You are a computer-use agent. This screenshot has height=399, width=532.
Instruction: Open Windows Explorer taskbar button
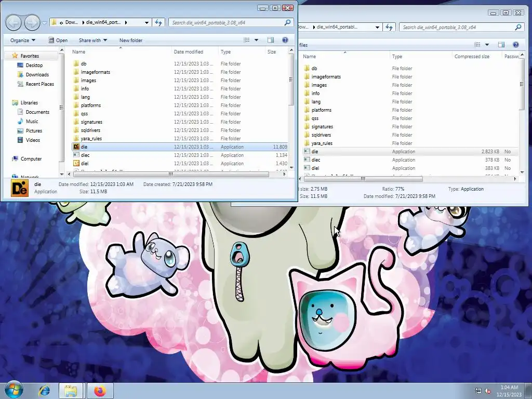[71, 391]
